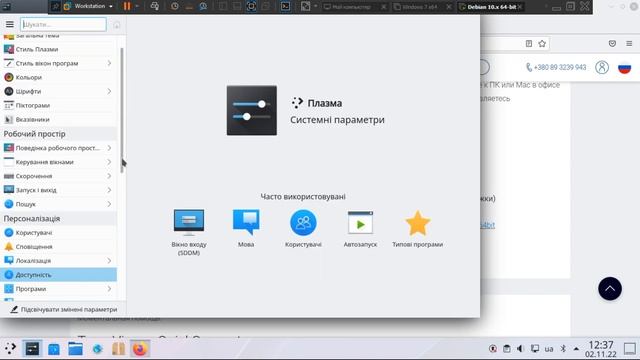Open clock showing 12:37
Image resolution: width=640 pixels, height=360 pixels.
pos(600,349)
